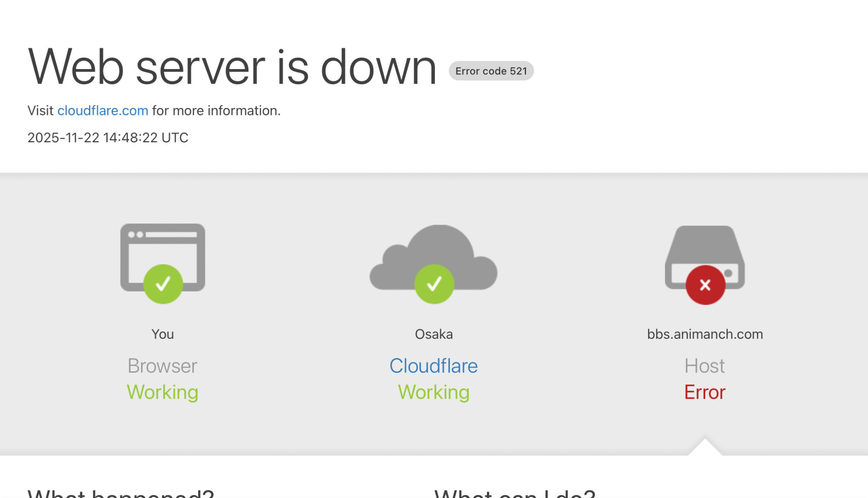
Task: Click the Error code 521 badge
Action: [491, 71]
